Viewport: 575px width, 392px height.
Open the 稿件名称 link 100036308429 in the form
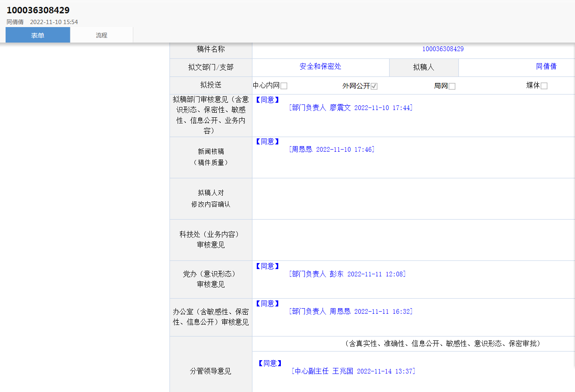443,49
